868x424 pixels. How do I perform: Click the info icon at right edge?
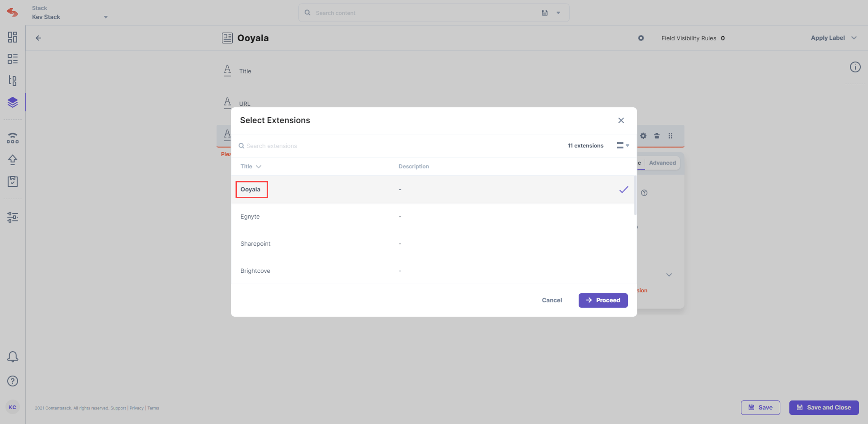click(855, 67)
